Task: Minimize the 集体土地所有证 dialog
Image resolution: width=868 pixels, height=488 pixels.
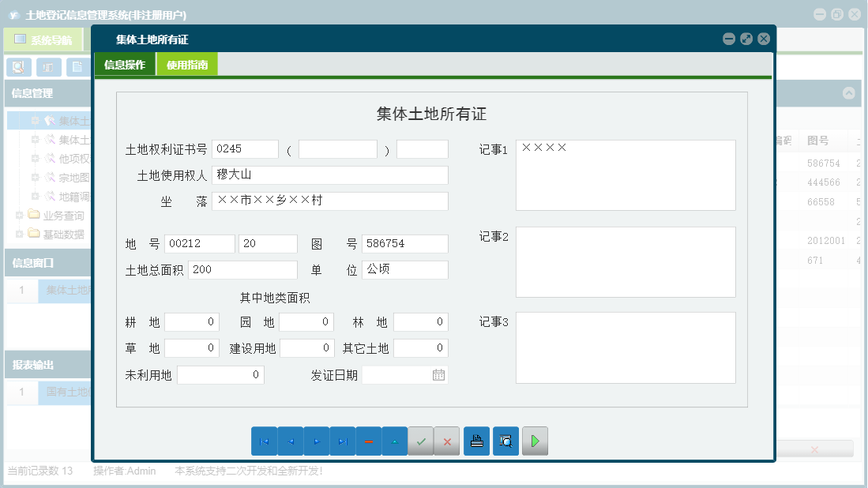Action: [x=729, y=39]
